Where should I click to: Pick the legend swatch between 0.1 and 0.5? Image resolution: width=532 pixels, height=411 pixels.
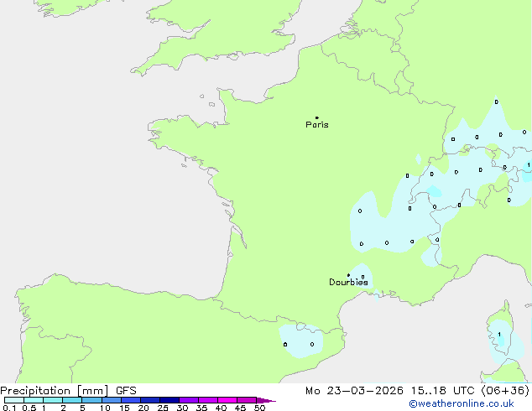click(x=14, y=400)
